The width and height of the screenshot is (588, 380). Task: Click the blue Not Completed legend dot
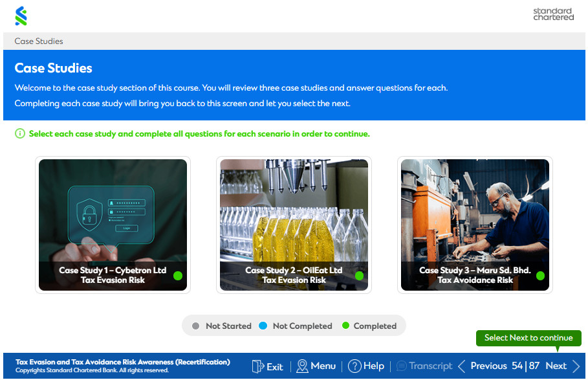coord(263,326)
